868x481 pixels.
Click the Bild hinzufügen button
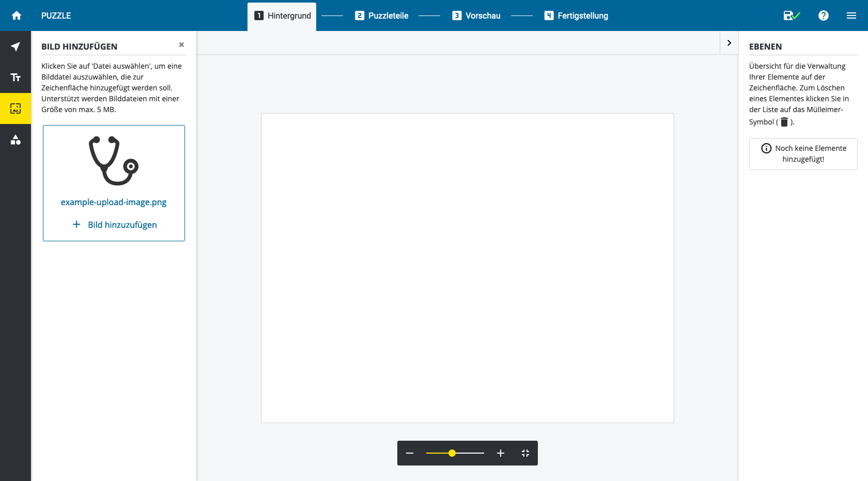point(115,225)
